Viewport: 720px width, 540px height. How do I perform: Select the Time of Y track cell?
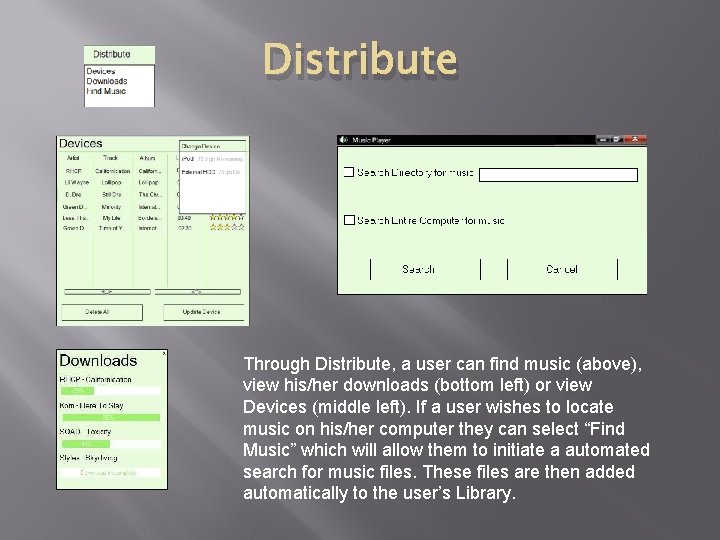(111, 228)
